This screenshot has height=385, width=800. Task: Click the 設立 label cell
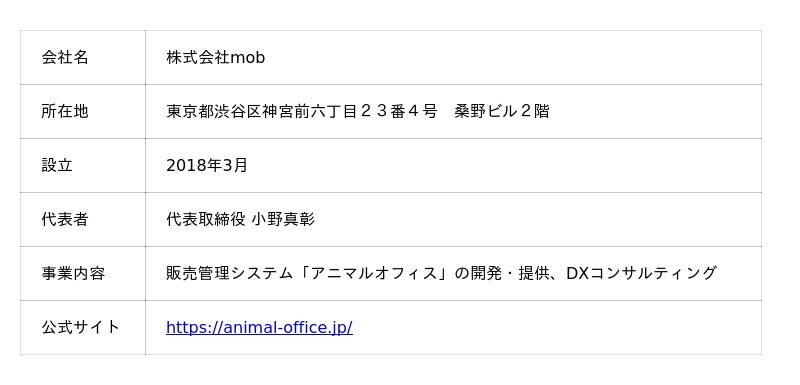click(x=83, y=166)
